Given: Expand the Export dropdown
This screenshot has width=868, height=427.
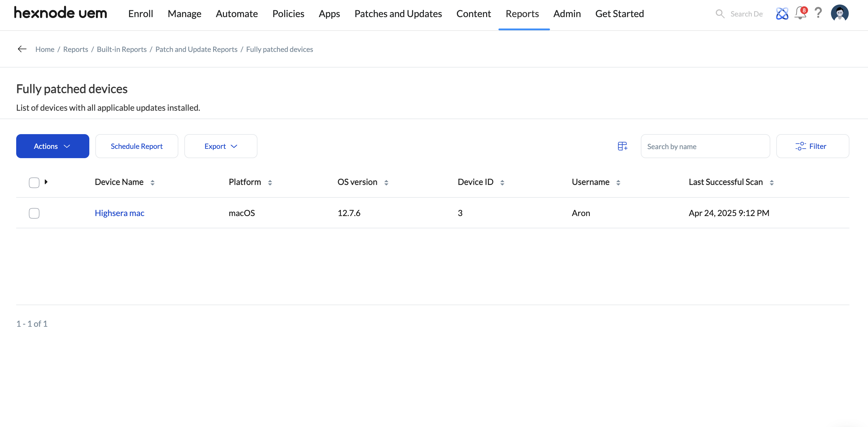Looking at the screenshot, I should point(221,146).
